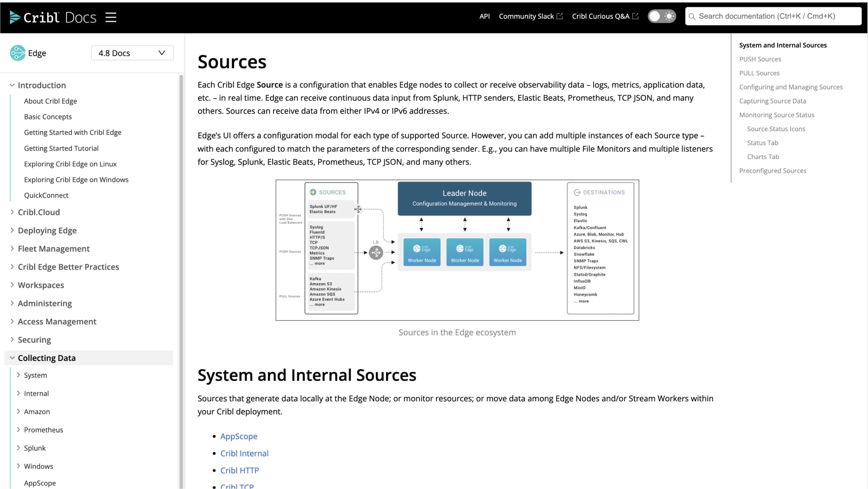The width and height of the screenshot is (868, 489).
Task: Click the search magnifier icon
Action: (692, 17)
